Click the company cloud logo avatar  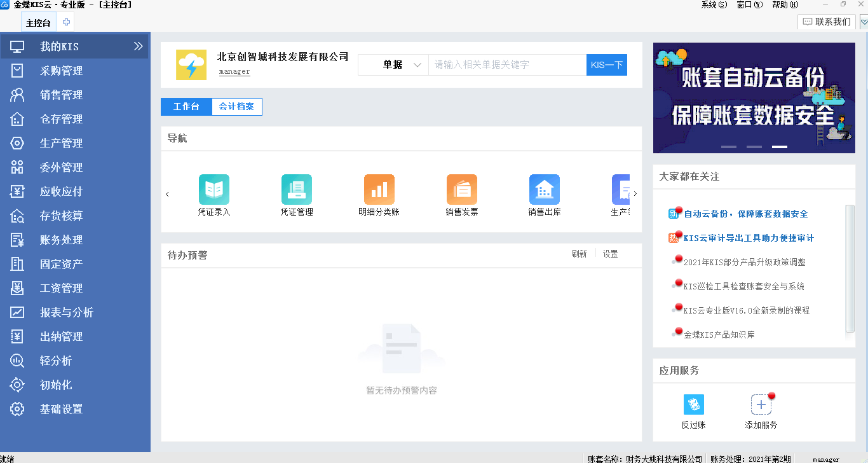pos(191,65)
